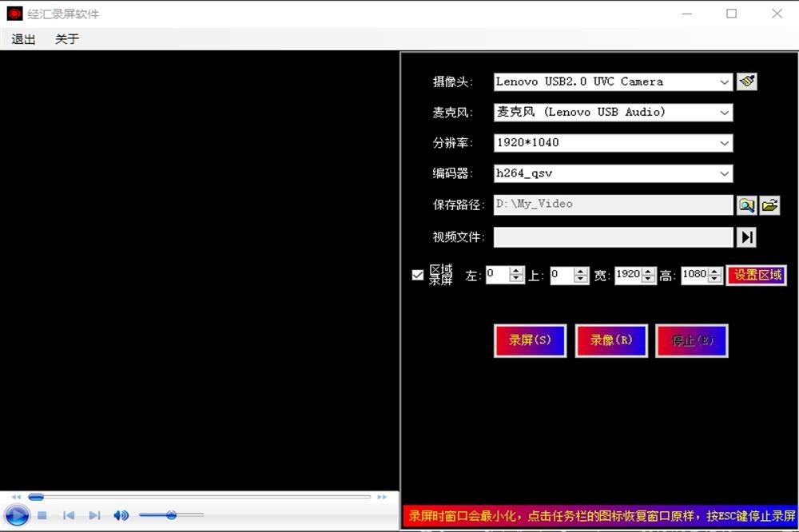Skip to the previous track in player
The width and height of the screenshot is (799, 532).
69,516
